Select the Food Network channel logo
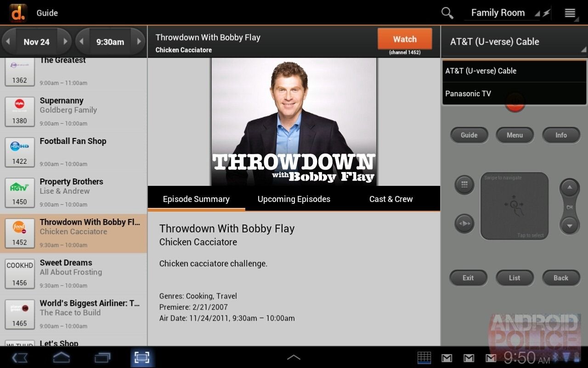The height and width of the screenshot is (368, 588). [19, 227]
